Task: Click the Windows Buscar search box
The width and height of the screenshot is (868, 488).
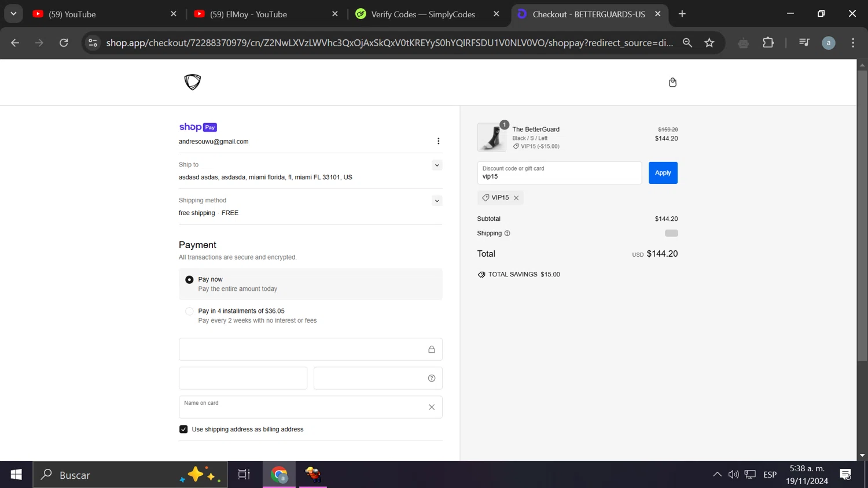Action: point(130,475)
